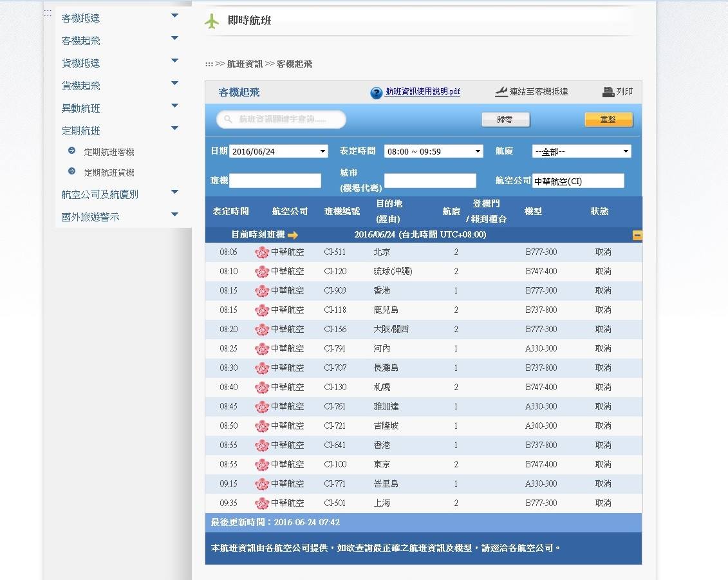
Task: Follow the 連結至客機抵達 link
Action: 539,92
